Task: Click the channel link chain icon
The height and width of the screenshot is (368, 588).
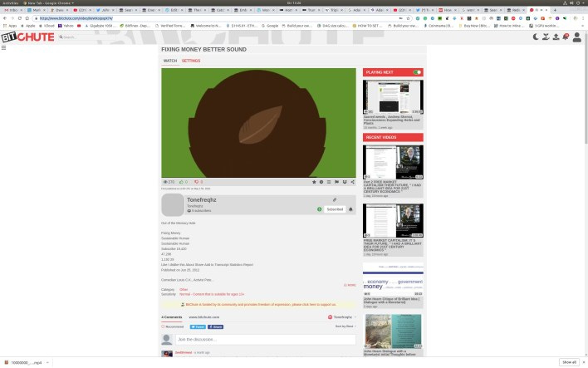Action: pyautogui.click(x=335, y=200)
